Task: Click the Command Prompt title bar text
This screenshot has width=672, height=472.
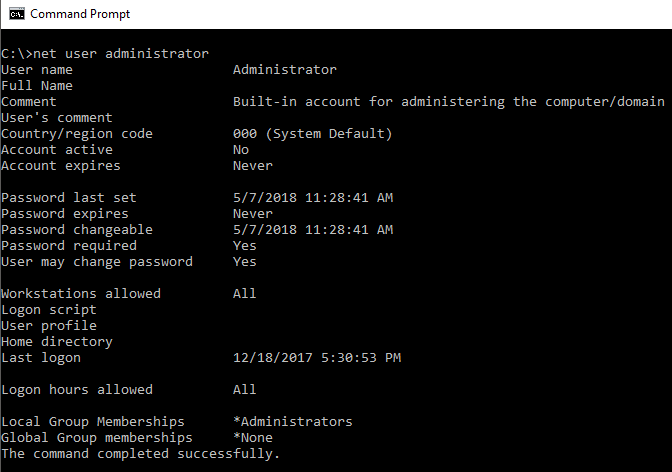Action: click(80, 14)
